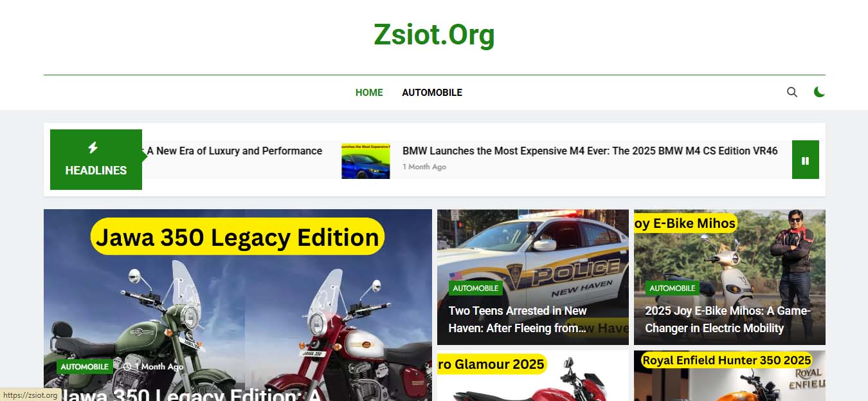This screenshot has width=868, height=401.
Task: Click Automobile tag on Jawa 350 post
Action: tap(85, 367)
